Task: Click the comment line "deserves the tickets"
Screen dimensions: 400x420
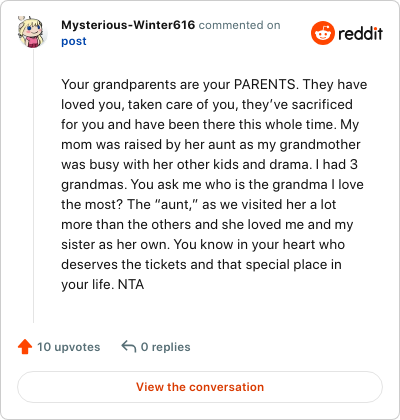Action: pos(201,265)
